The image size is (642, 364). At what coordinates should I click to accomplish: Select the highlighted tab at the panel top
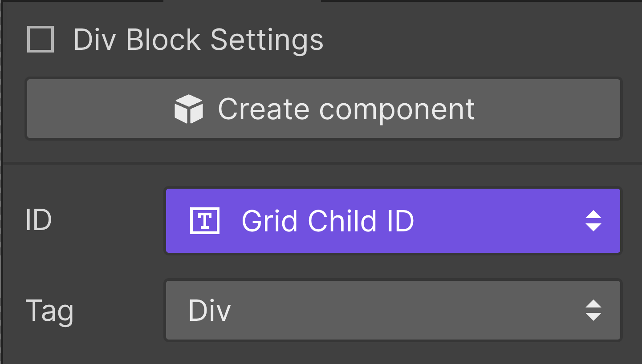pos(242,1)
